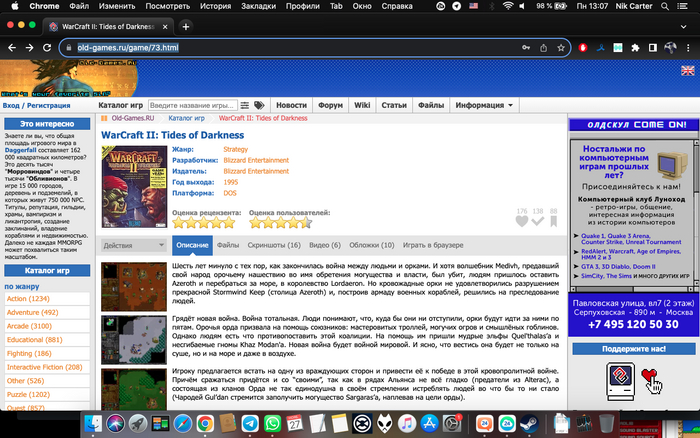Open the Видео (6) tab
This screenshot has height=438, width=700.
coord(325,245)
